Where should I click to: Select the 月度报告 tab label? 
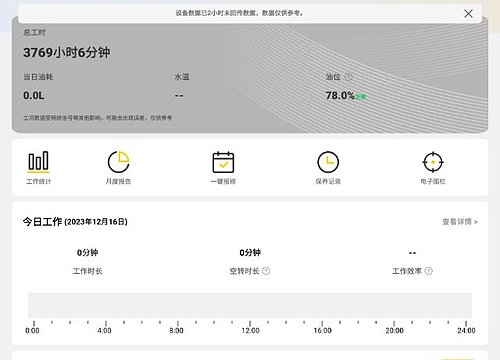point(118,181)
